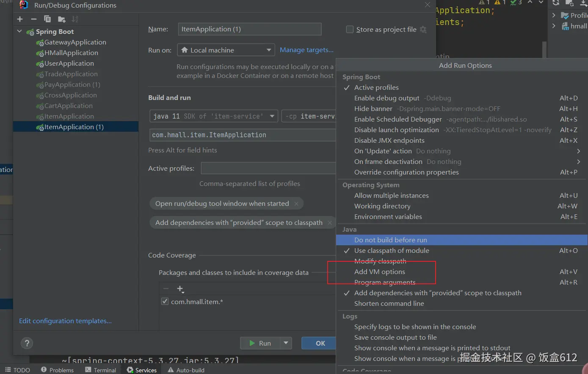Screen dimensions: 588x374
Task: Remove the 'Open run/debug tool window' chip
Action: (296, 204)
